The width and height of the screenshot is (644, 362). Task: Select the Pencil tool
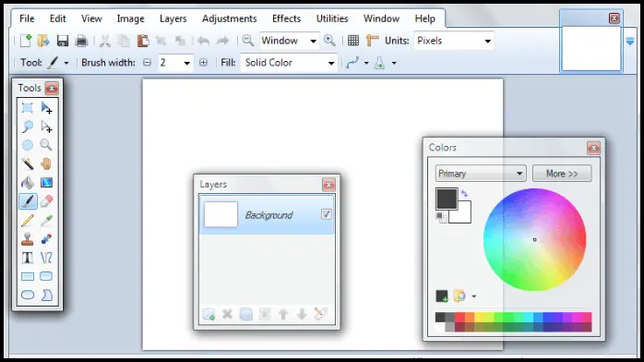28,221
